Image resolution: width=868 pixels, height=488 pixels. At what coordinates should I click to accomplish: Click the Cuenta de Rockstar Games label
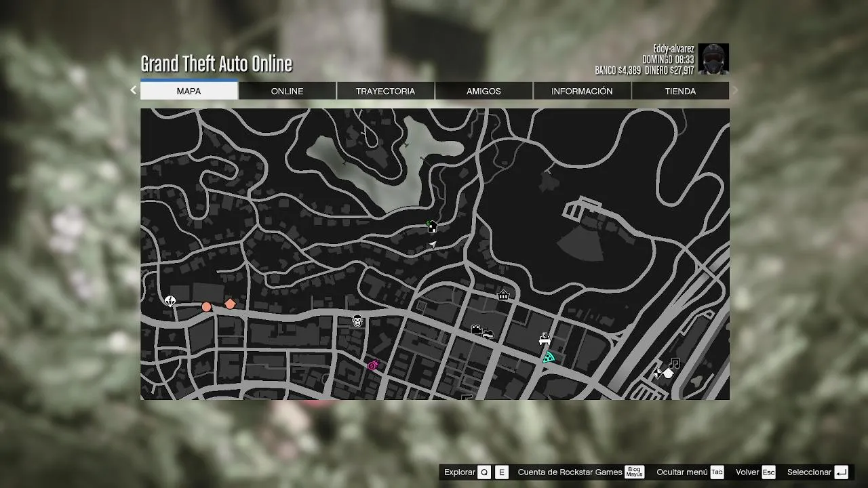570,472
